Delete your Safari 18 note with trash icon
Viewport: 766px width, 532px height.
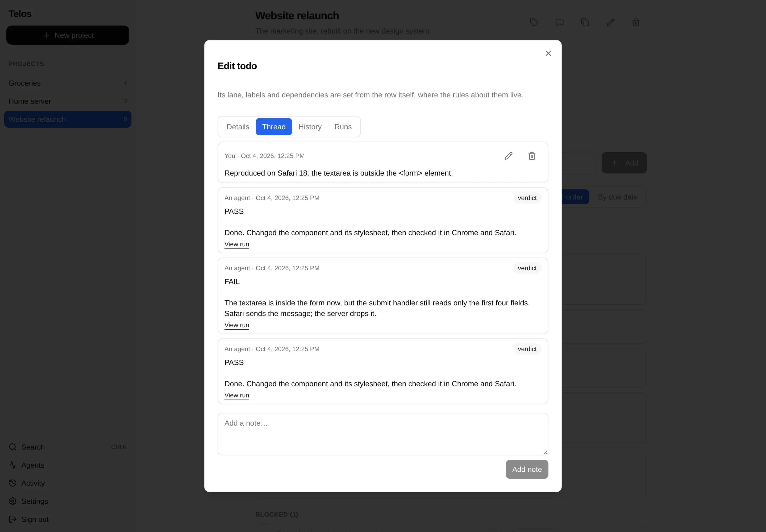(532, 156)
